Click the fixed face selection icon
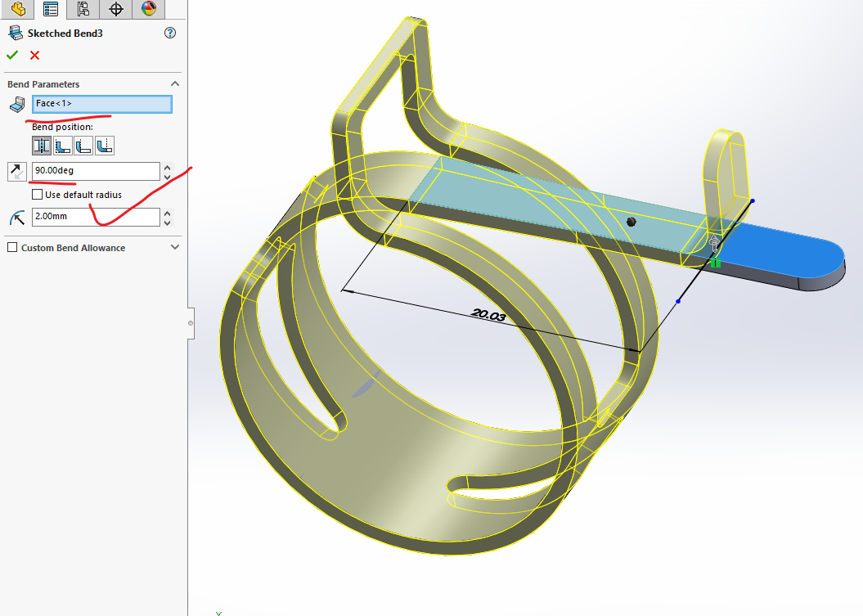Screen dimensions: 863x616 (x=17, y=104)
